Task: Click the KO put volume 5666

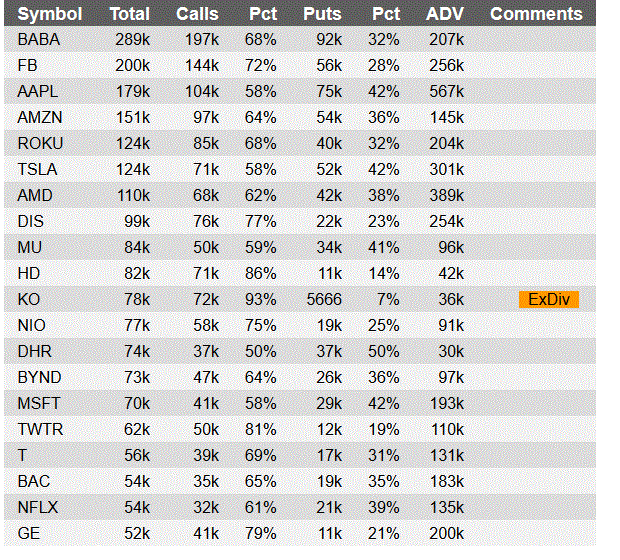Action: (324, 299)
